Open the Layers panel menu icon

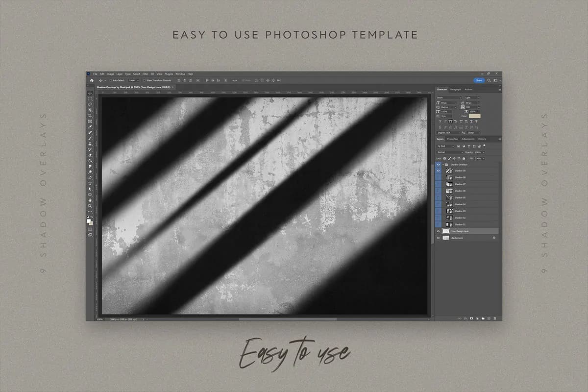click(499, 139)
